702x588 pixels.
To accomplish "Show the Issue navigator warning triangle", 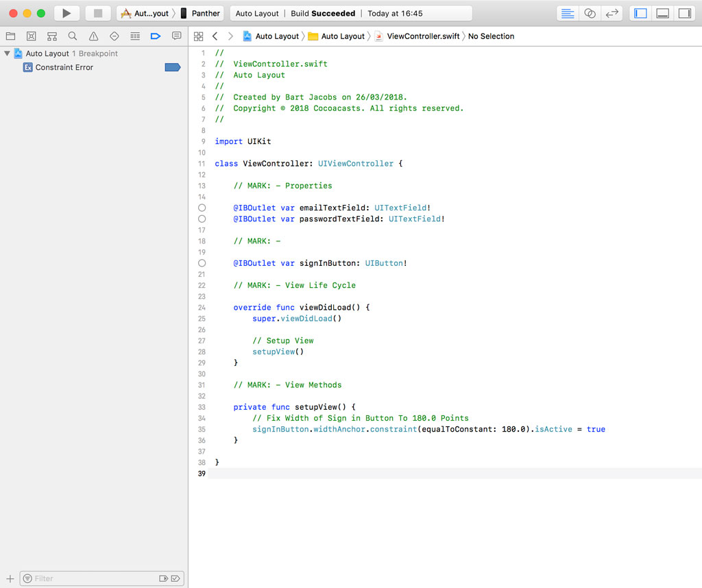I will pyautogui.click(x=93, y=36).
